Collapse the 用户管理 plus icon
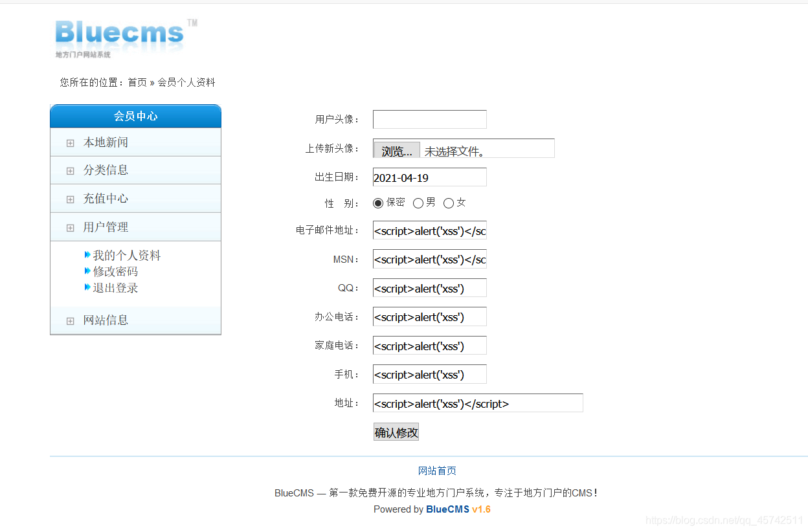The height and width of the screenshot is (532, 808). pyautogui.click(x=71, y=228)
